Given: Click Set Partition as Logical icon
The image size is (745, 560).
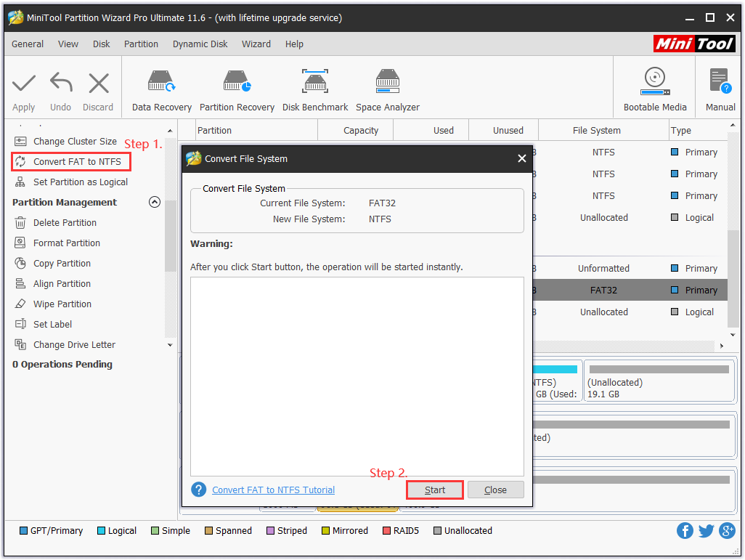Looking at the screenshot, I should [x=20, y=182].
